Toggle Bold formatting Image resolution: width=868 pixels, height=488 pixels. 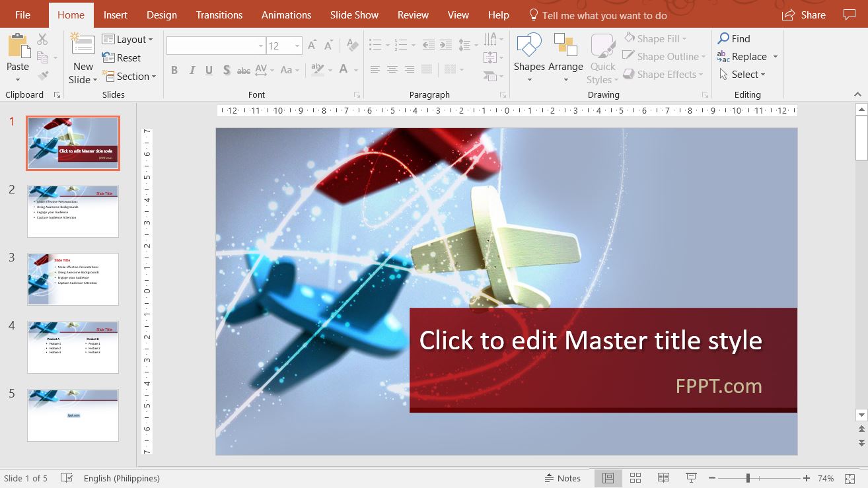tap(174, 69)
